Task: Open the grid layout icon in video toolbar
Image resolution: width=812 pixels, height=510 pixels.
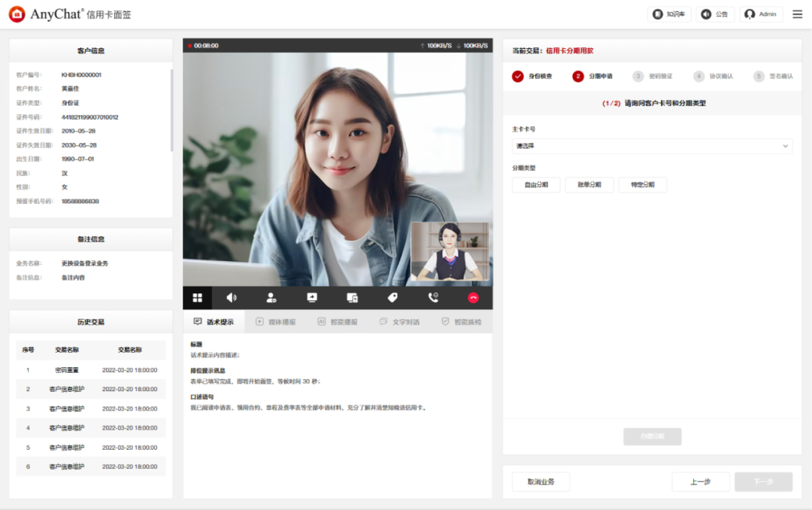Action: click(x=197, y=298)
